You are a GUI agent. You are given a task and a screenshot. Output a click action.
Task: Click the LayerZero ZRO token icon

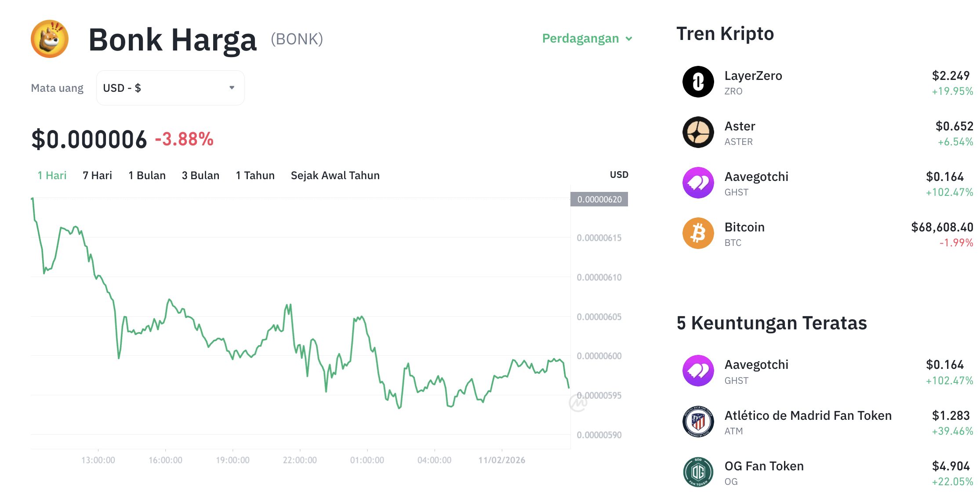pyautogui.click(x=698, y=82)
